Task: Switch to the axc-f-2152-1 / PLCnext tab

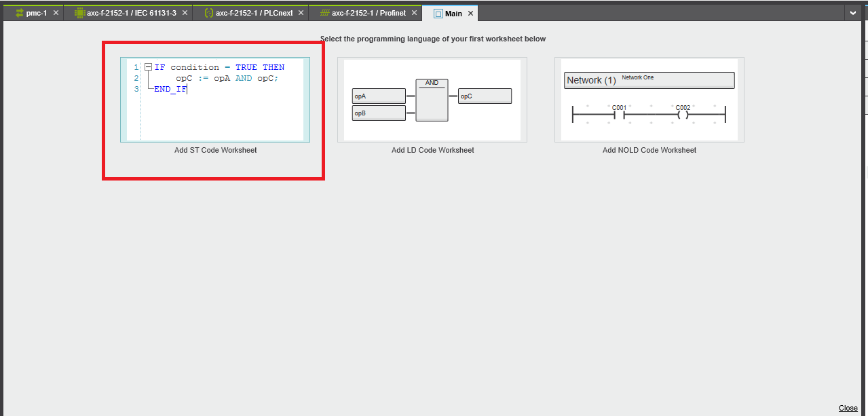Action: tap(254, 13)
